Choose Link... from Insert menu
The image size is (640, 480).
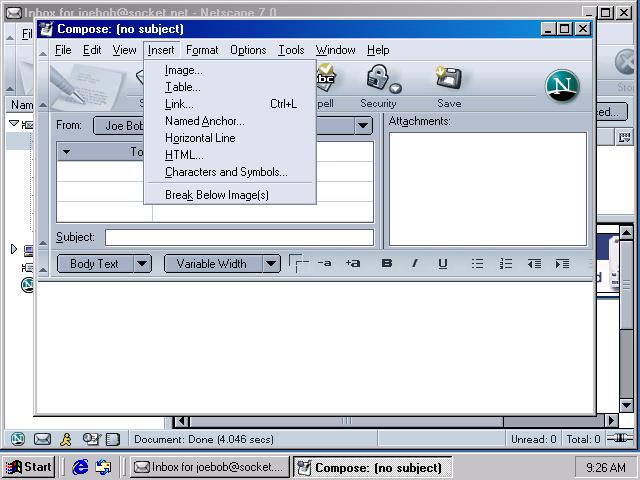[x=230, y=104]
